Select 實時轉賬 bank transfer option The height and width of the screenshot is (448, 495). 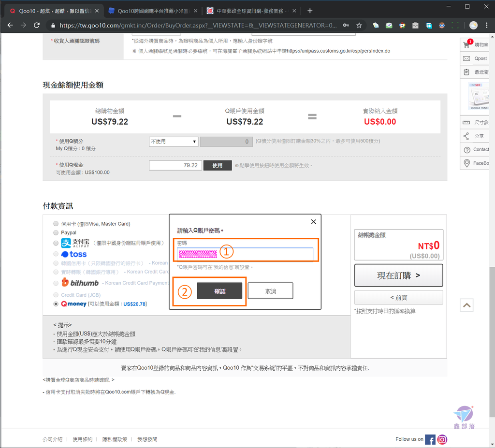56,272
